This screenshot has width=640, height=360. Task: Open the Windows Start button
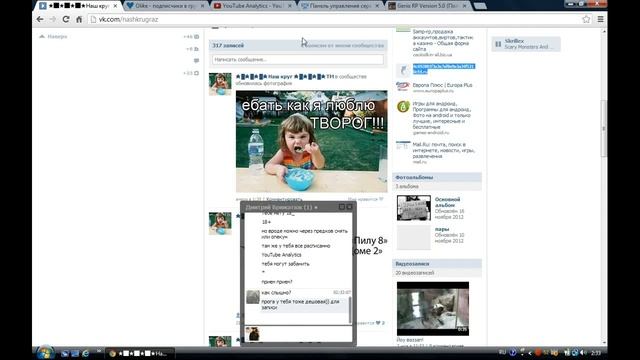coord(45,353)
